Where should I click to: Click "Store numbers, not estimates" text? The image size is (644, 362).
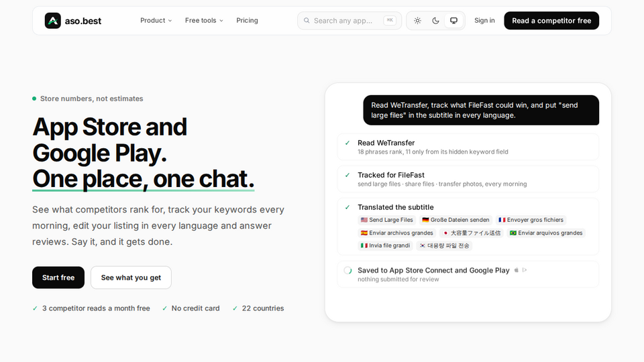pos(92,99)
